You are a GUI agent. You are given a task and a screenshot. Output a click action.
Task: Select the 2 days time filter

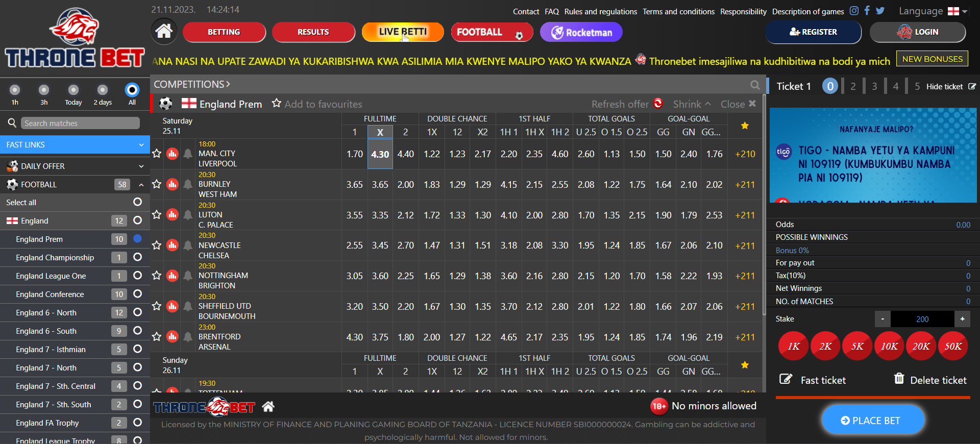103,90
